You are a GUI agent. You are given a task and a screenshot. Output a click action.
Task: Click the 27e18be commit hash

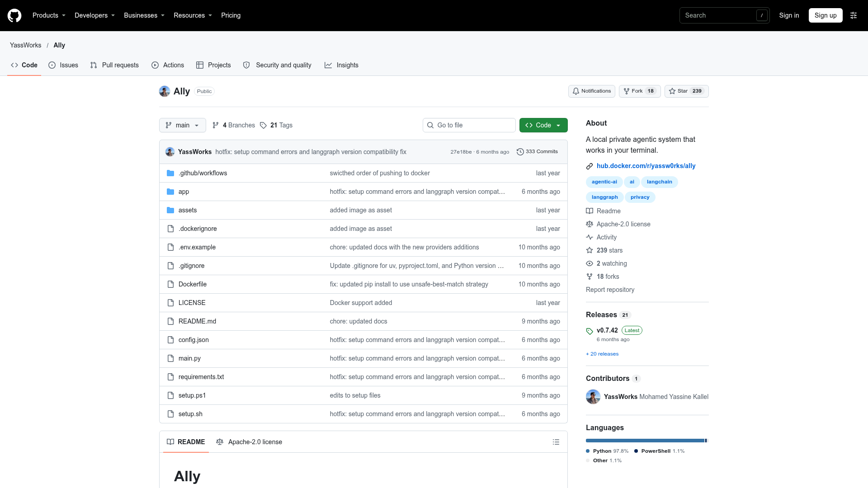[x=461, y=152]
